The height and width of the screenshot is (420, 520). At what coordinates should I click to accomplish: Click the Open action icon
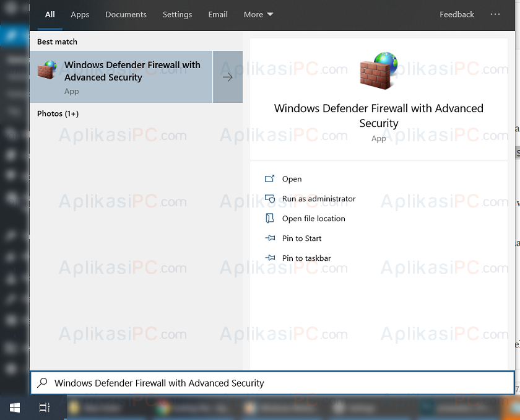[x=269, y=179]
